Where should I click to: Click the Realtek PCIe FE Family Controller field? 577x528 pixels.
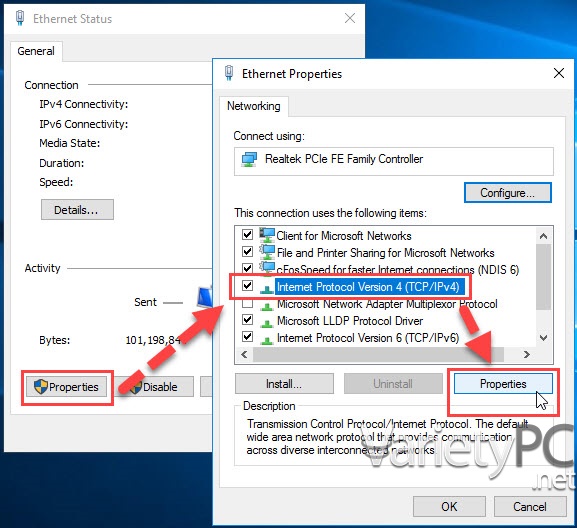pyautogui.click(x=394, y=161)
